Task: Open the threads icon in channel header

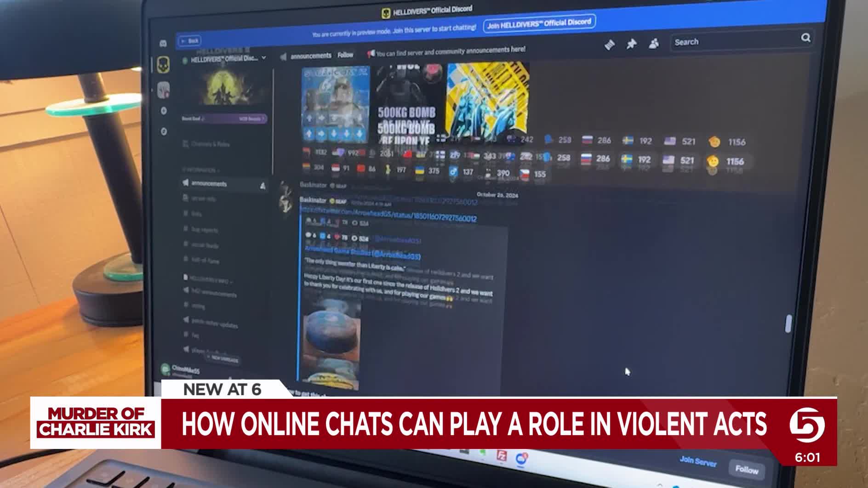Action: click(x=609, y=45)
